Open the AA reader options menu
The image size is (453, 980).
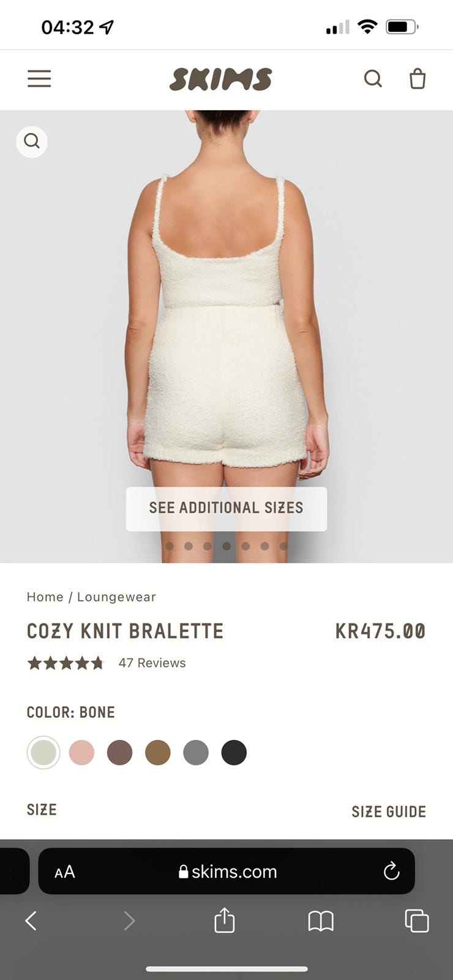65,872
